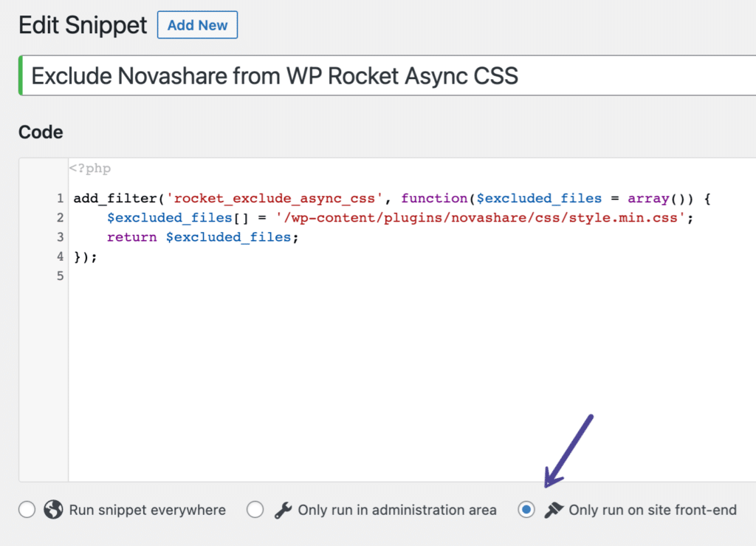The height and width of the screenshot is (546, 756).
Task: Click the Add New button
Action: pos(197,25)
